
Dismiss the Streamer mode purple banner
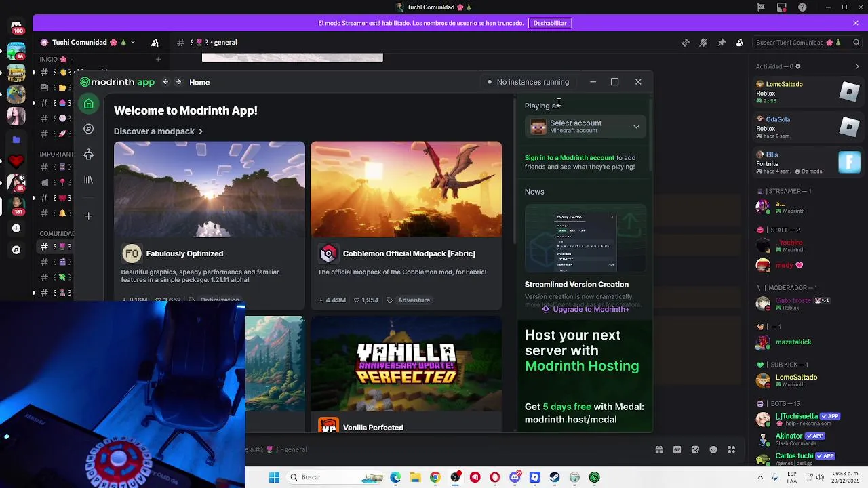pos(856,23)
